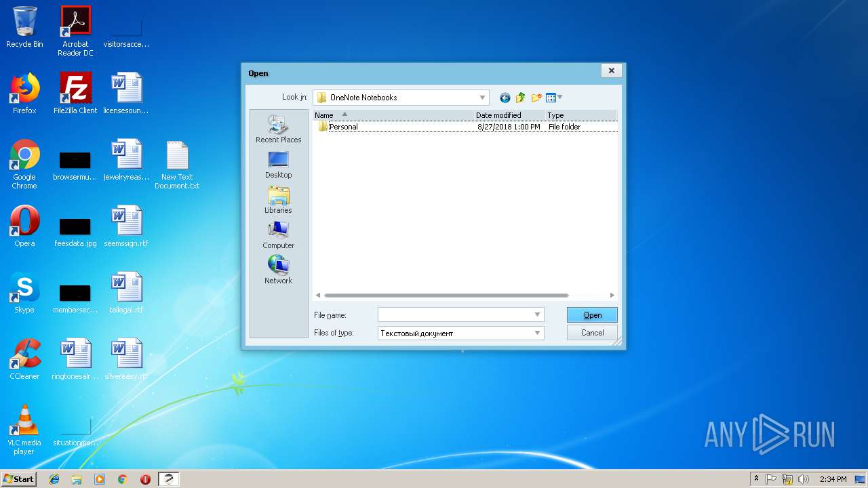The image size is (868, 488).
Task: Click the right scroll arrow in file list
Action: coord(612,296)
